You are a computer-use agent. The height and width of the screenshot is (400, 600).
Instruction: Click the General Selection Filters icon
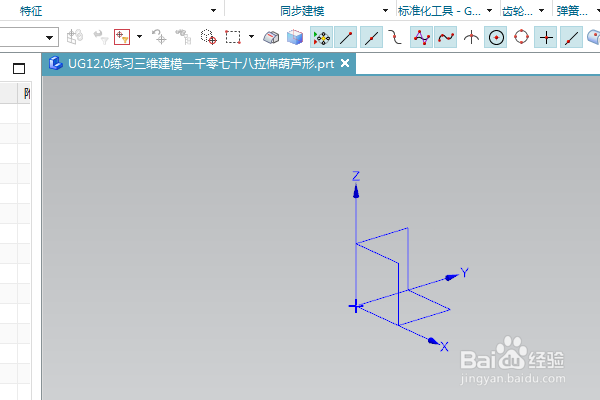coord(122,37)
